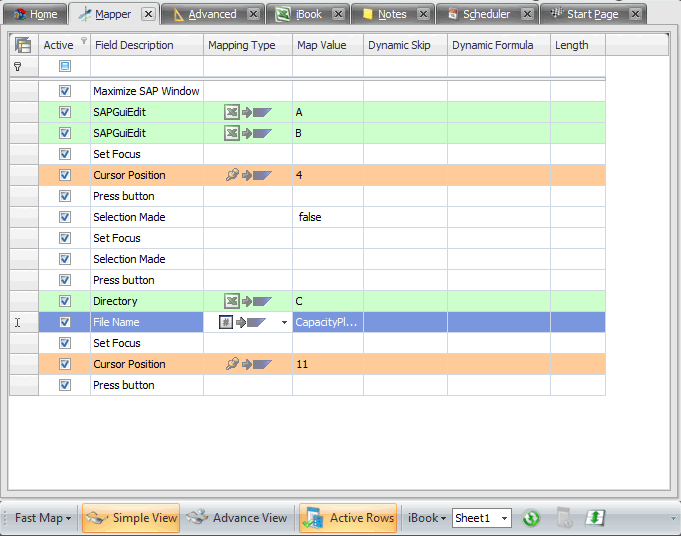Image resolution: width=681 pixels, height=536 pixels.
Task: Sort by Map Value column header
Action: click(328, 45)
